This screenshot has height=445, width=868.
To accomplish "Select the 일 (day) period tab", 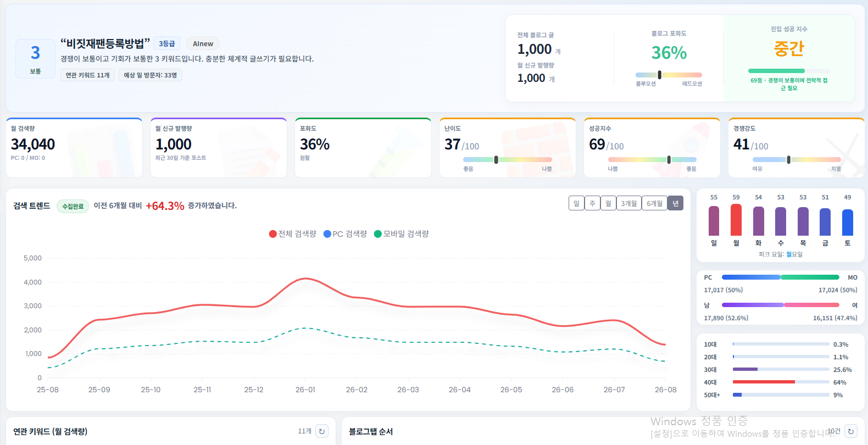I will 576,203.
